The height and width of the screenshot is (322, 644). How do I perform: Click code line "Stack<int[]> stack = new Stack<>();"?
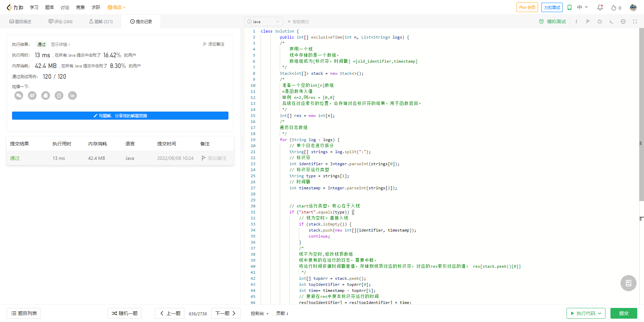[x=322, y=73]
